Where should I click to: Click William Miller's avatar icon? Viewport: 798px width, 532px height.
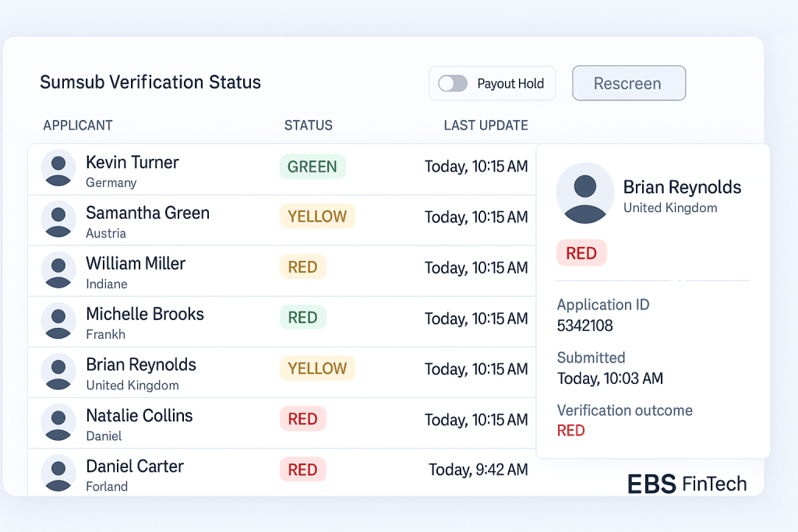point(58,270)
